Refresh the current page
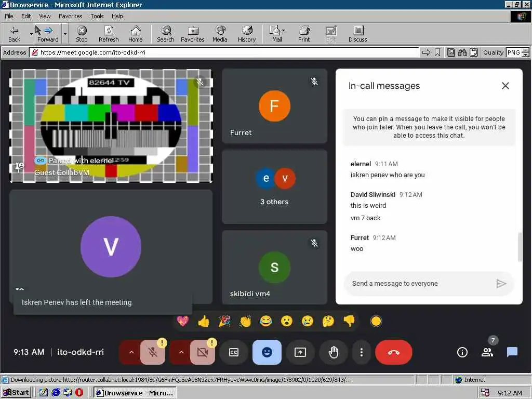The image size is (532, 399). [109, 34]
